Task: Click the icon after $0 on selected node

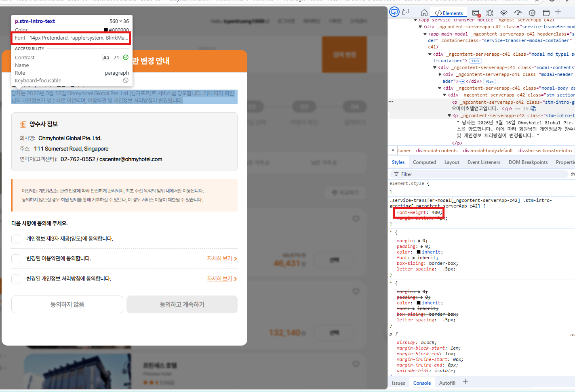Action: tap(533, 109)
